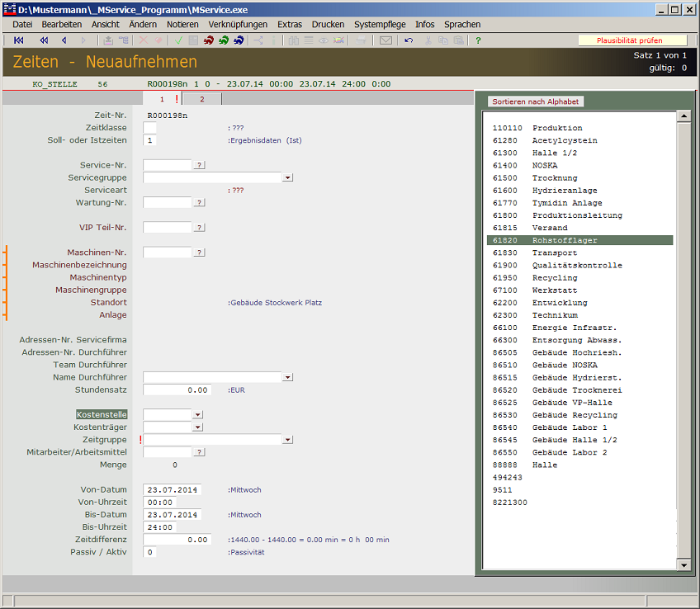Screen dimensions: 700x609
Task: Expand the Zeitgruppe dropdown
Action: tap(287, 440)
